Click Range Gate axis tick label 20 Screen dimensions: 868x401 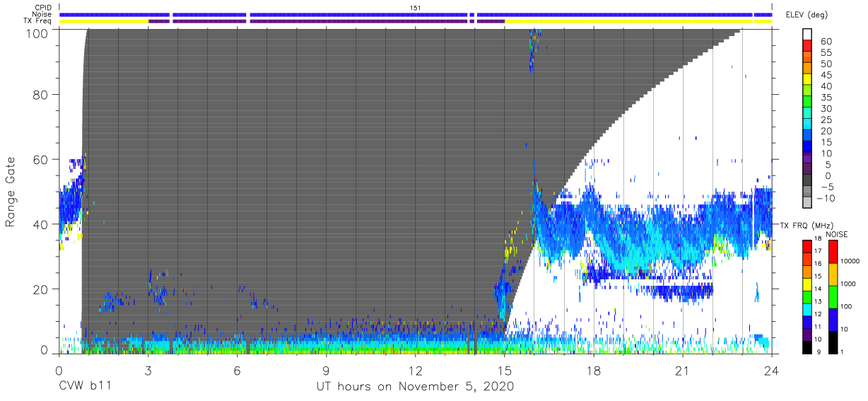[40, 289]
